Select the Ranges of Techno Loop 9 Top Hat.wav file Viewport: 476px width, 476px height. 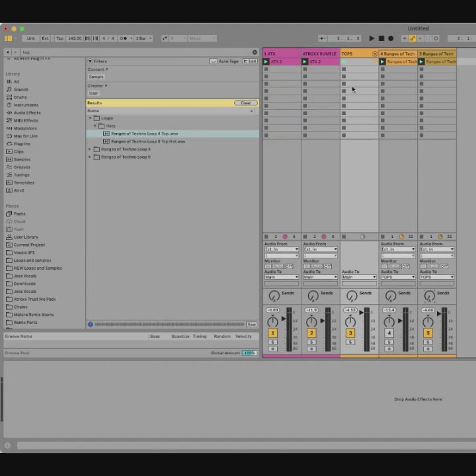(147, 141)
